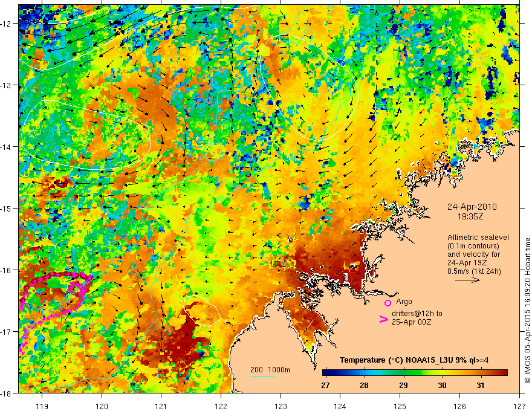Click the 'Altimetric sealevel' legend text

pos(478,238)
